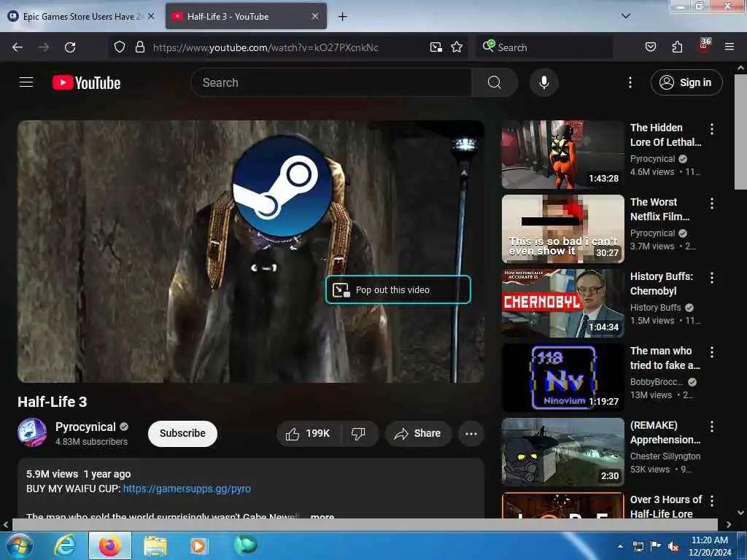Search with voice microphone icon
The width and height of the screenshot is (747, 560).
coord(543,82)
